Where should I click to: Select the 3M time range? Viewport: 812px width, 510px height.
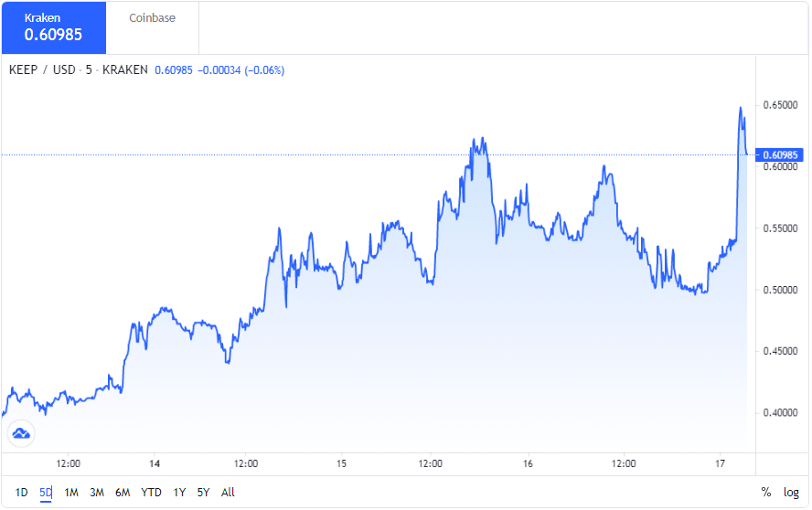(x=97, y=493)
